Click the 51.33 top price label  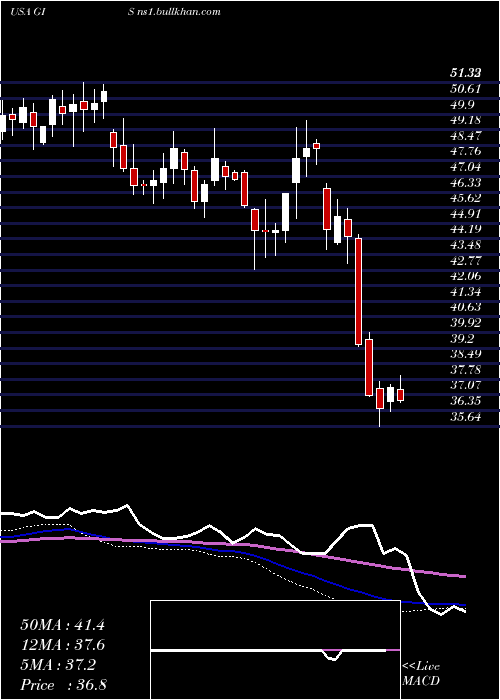click(465, 74)
